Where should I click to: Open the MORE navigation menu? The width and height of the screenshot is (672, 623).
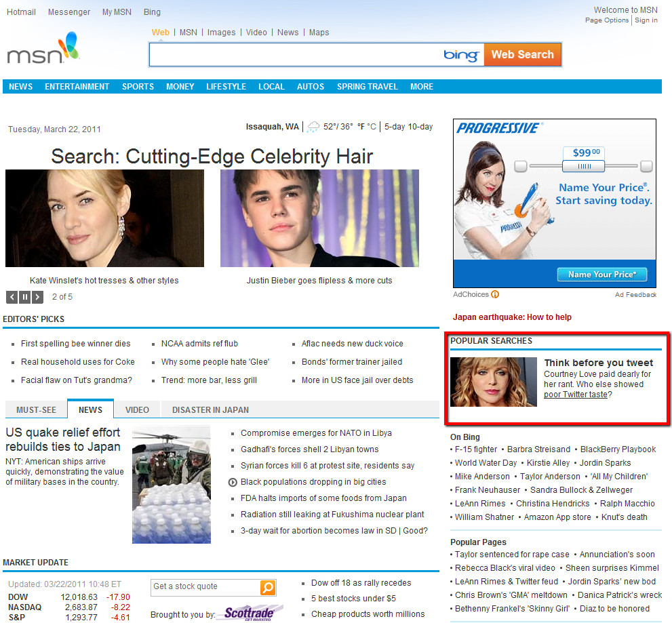point(422,87)
